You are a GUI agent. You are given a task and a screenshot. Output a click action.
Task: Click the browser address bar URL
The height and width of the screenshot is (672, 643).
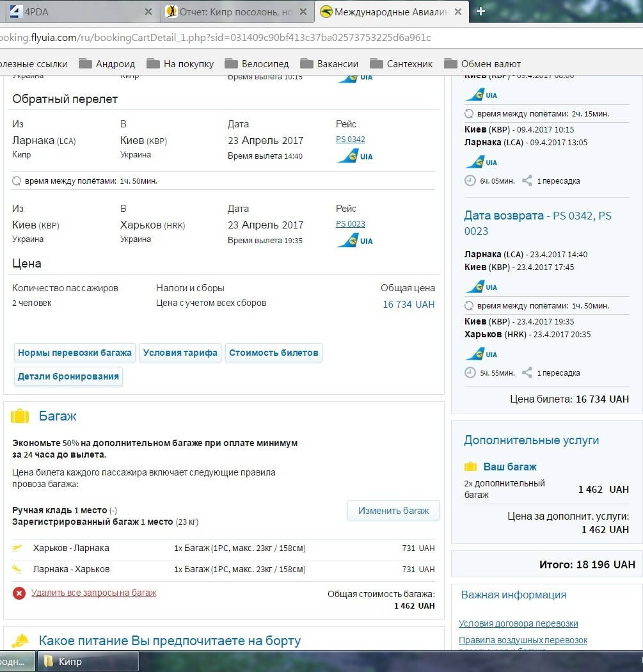pyautogui.click(x=218, y=38)
